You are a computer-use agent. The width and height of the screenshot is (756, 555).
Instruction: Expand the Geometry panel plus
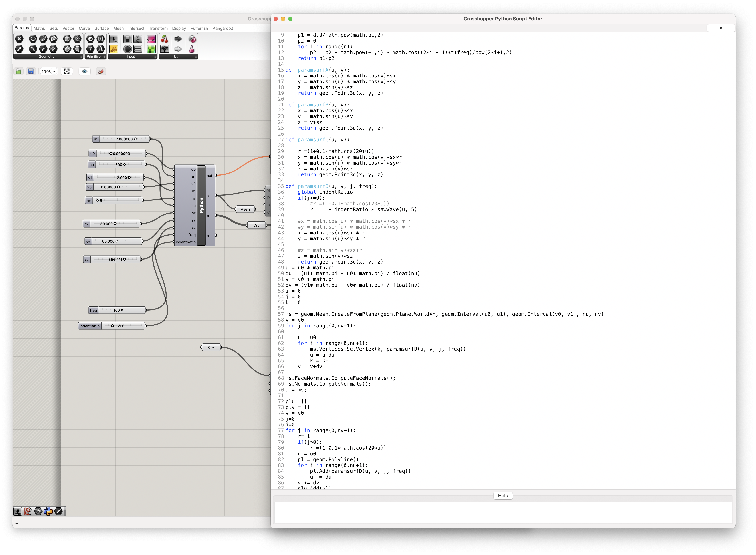pyautogui.click(x=81, y=57)
